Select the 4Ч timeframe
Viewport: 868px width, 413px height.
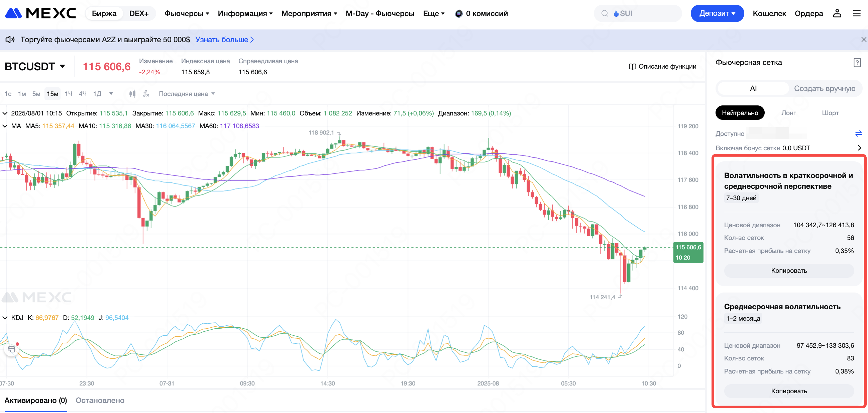[x=83, y=94]
